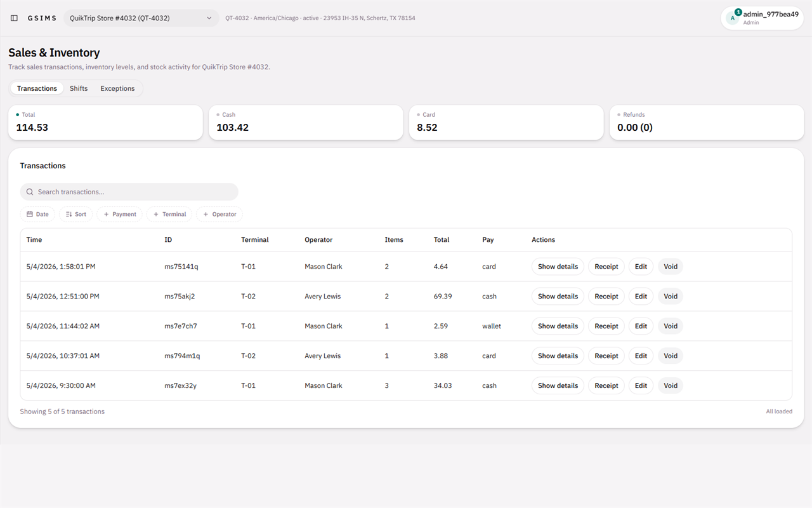
Task: Edit transaction ms7e7ch7
Action: click(x=641, y=326)
